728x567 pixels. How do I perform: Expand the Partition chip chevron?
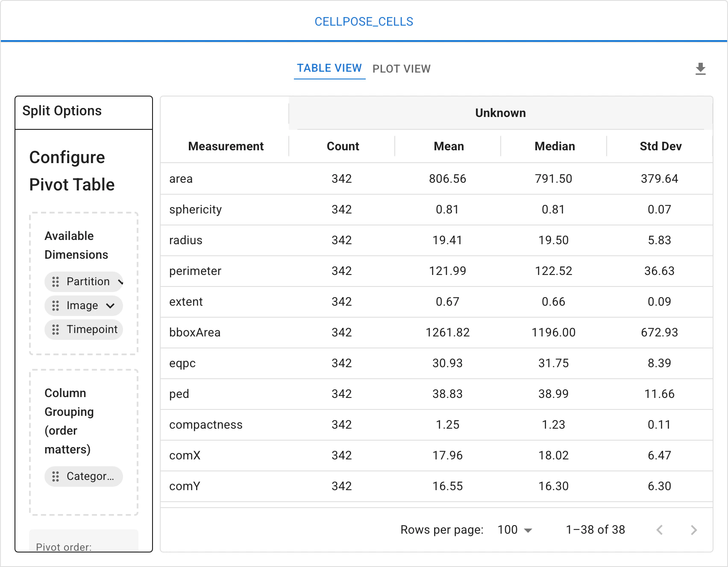[120, 282]
